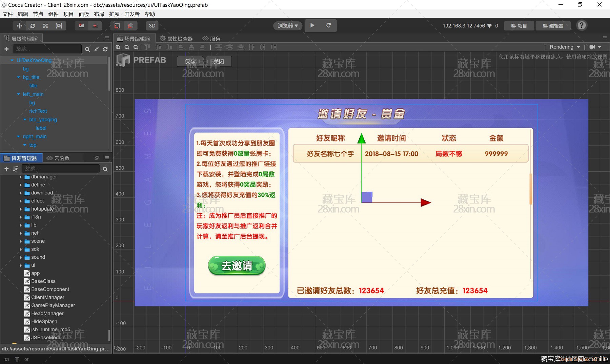Click the wifi connection icon next to the IP address
Screen dimensions: 610x364
point(489,26)
